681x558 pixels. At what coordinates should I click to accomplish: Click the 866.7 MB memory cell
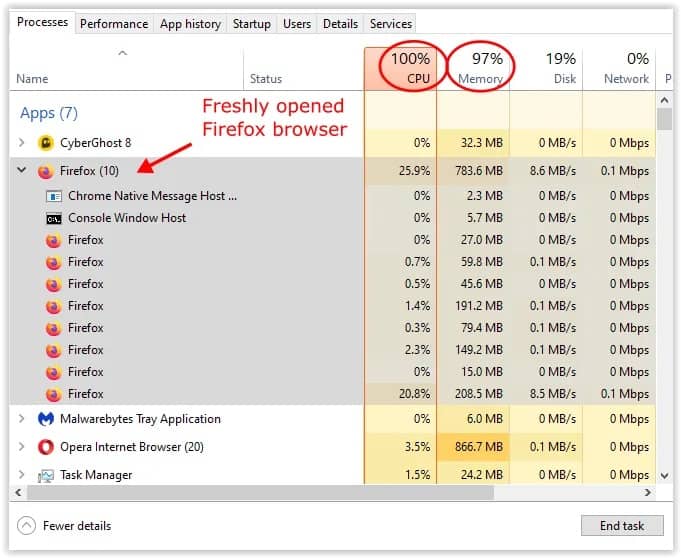(473, 447)
